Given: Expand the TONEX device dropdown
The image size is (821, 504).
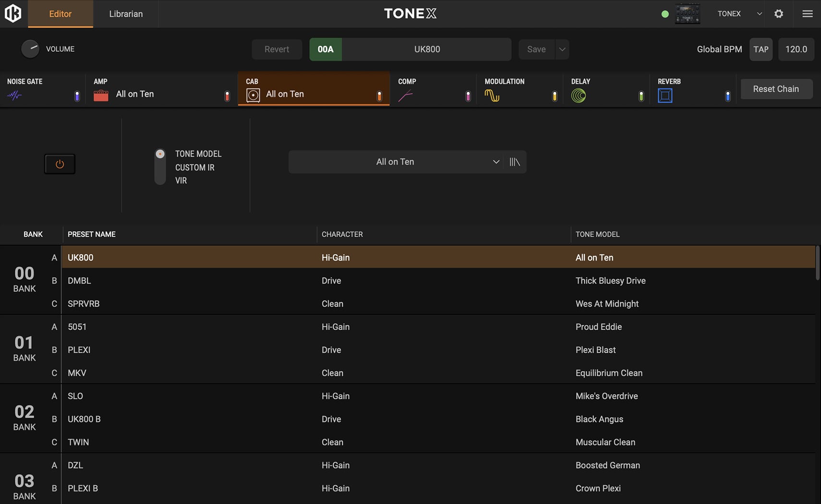Looking at the screenshot, I should click(x=759, y=14).
